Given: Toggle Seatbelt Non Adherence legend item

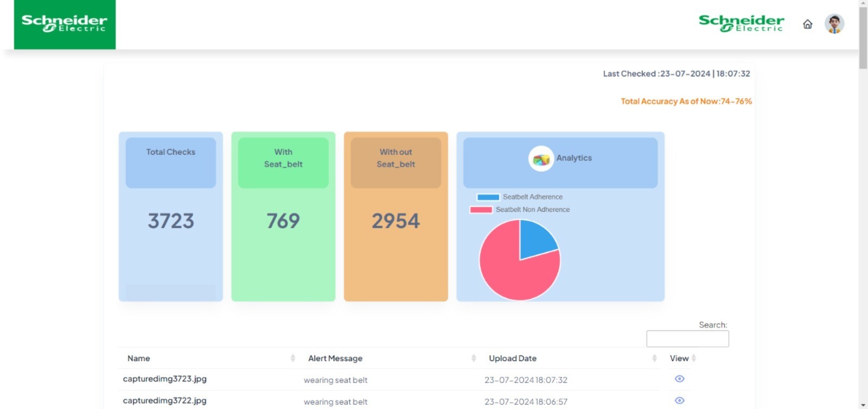Looking at the screenshot, I should pos(520,210).
